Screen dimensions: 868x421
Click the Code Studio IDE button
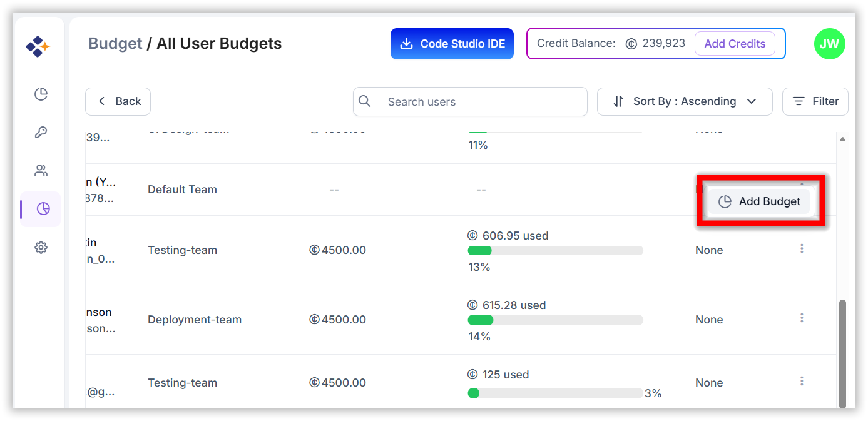pos(452,43)
